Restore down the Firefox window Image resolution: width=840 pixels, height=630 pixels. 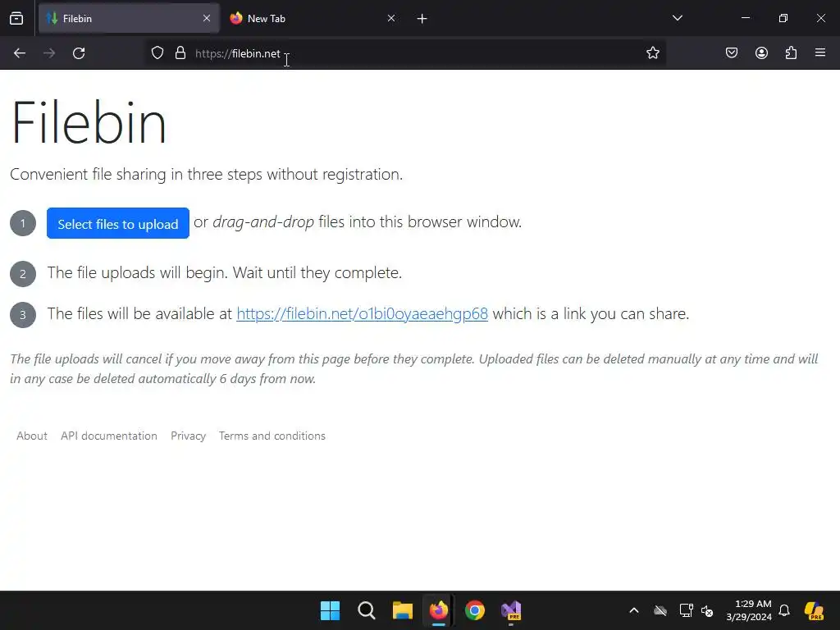click(783, 18)
